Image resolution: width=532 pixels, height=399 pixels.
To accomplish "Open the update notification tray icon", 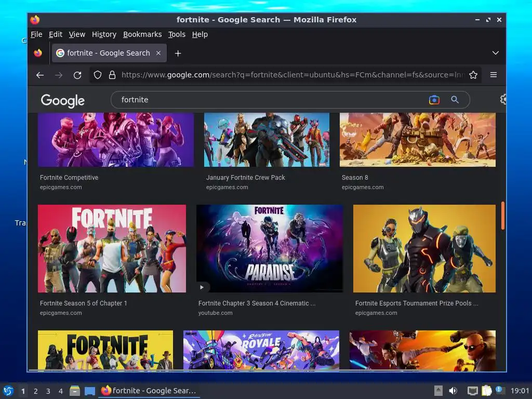I will pyautogui.click(x=500, y=390).
